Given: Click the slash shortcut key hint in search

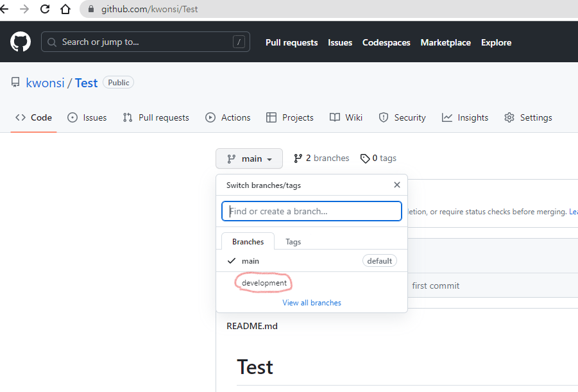Looking at the screenshot, I should (239, 42).
